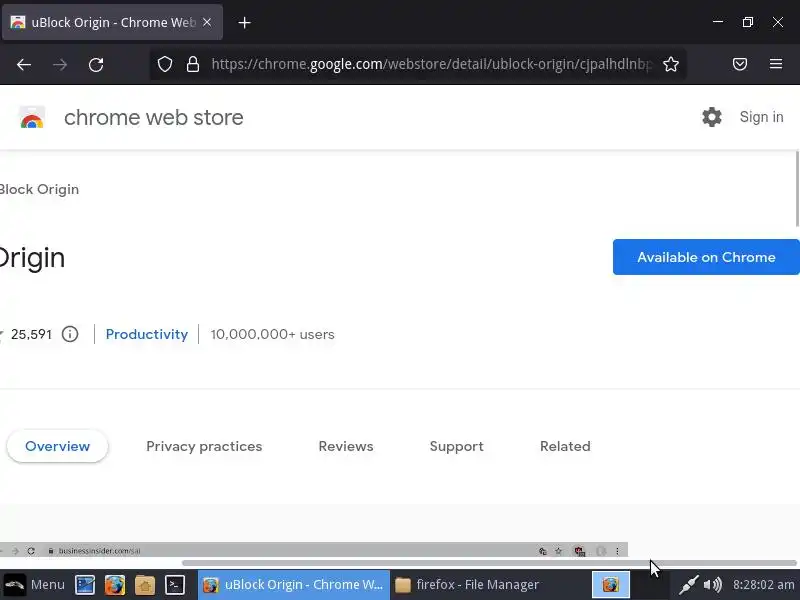Launch terminal from the taskbar
The image size is (800, 600).
coord(174,585)
